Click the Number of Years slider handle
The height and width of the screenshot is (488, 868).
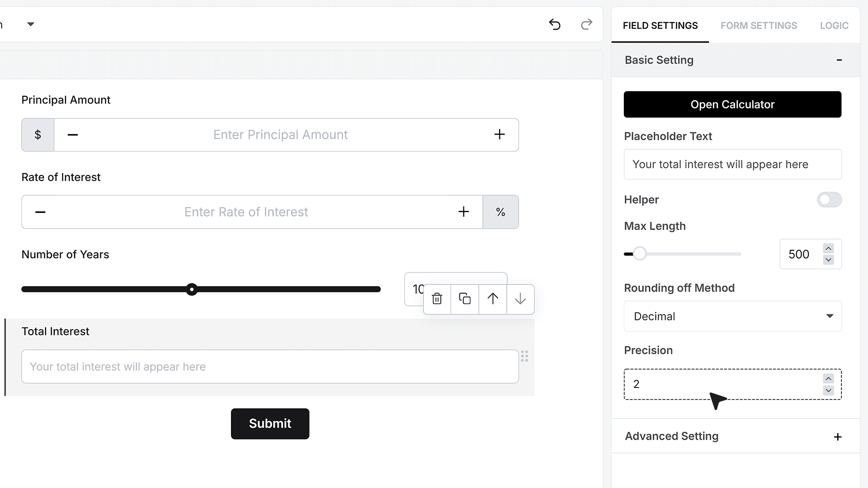(192, 289)
